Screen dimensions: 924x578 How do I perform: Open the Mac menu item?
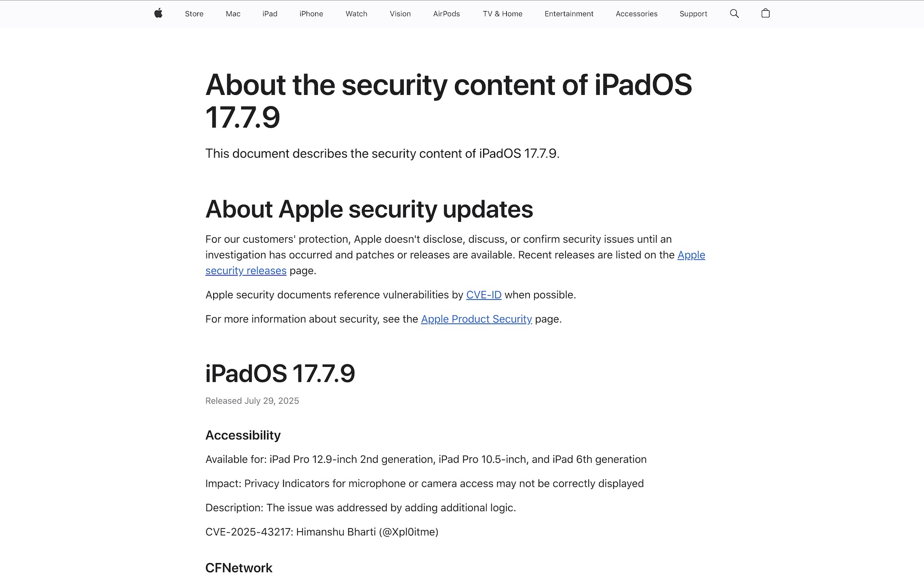coord(233,14)
